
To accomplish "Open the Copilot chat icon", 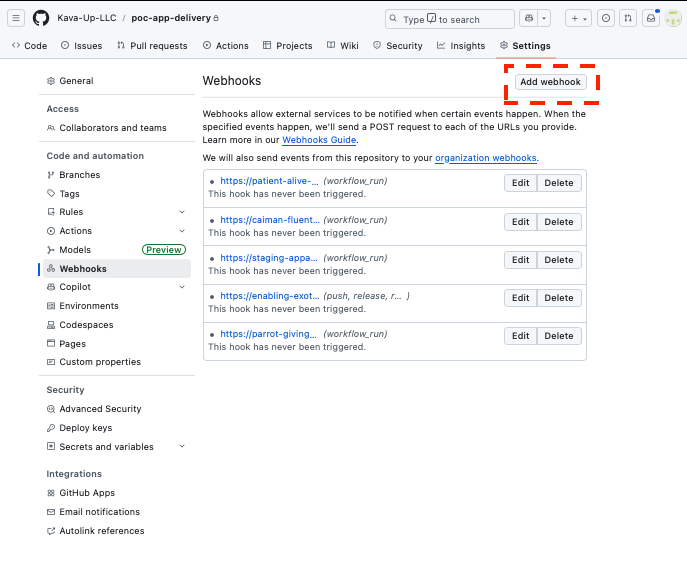I will point(527,18).
